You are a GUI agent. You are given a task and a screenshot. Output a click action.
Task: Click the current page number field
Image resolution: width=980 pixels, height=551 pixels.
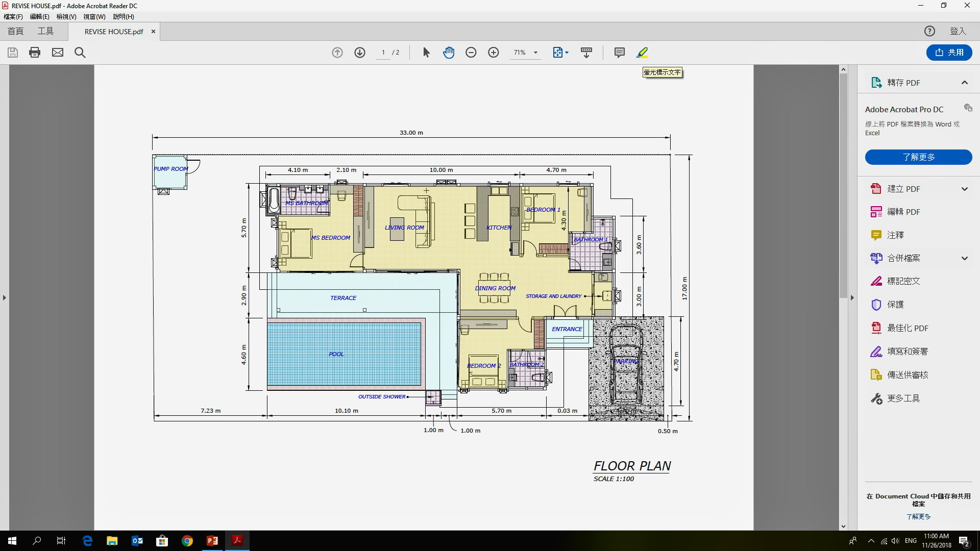click(x=383, y=53)
